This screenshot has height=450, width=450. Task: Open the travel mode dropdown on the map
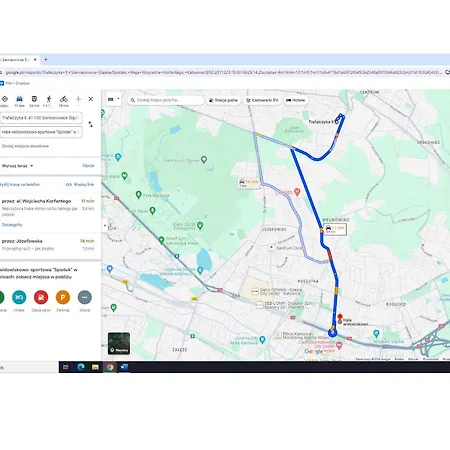tap(114, 99)
